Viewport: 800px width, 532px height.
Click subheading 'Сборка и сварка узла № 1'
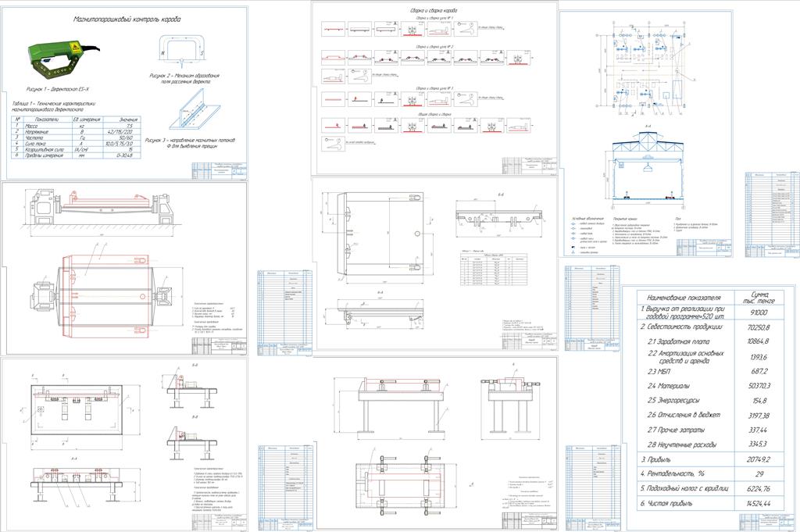coord(434,18)
